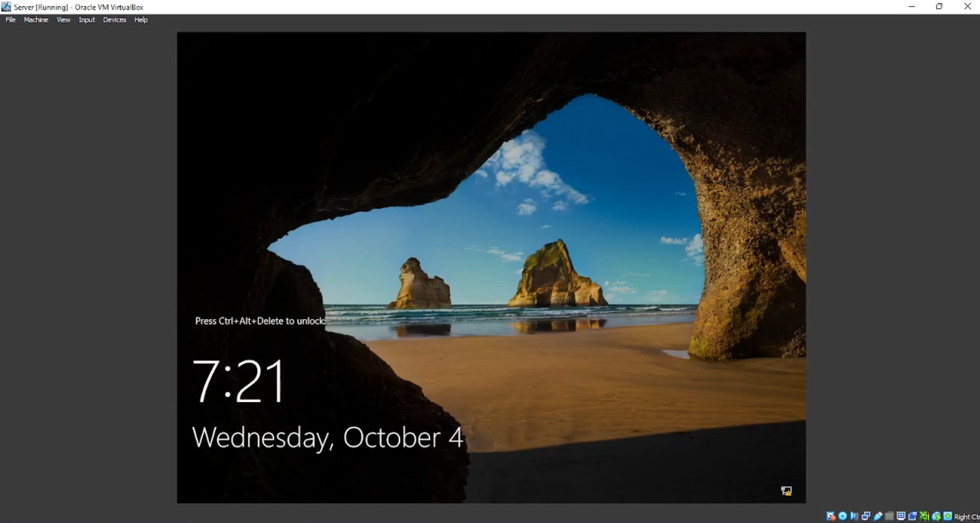The height and width of the screenshot is (523, 980).
Task: Click the VirtualBox icon in the title bar
Action: click(x=6, y=7)
